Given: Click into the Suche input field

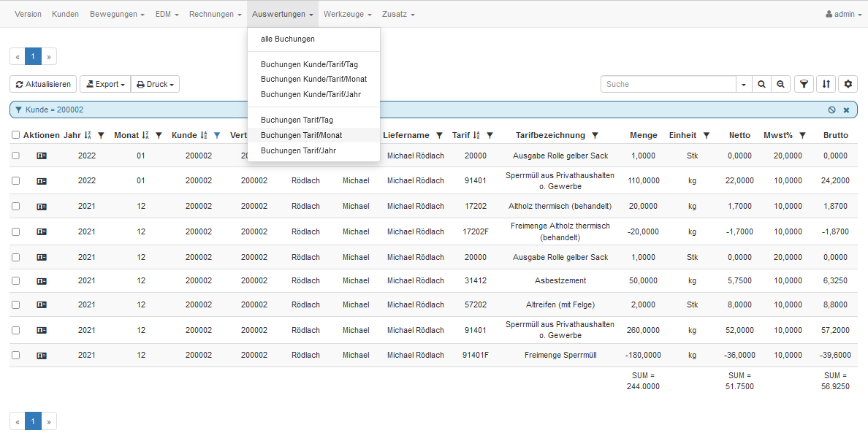Looking at the screenshot, I should point(668,84).
